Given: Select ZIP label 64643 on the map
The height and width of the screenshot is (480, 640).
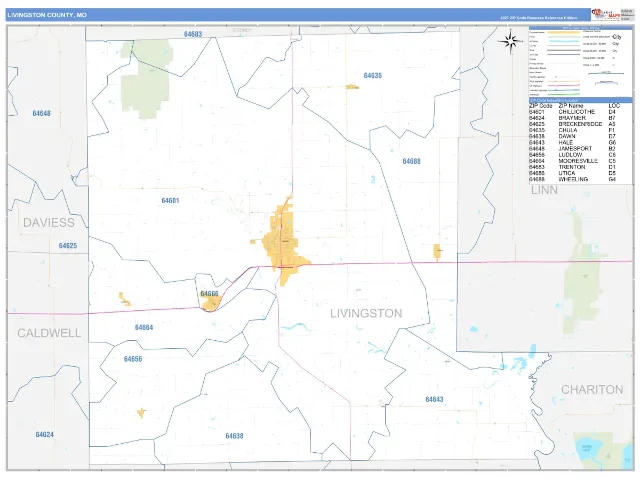Looking at the screenshot, I should click(x=434, y=399).
